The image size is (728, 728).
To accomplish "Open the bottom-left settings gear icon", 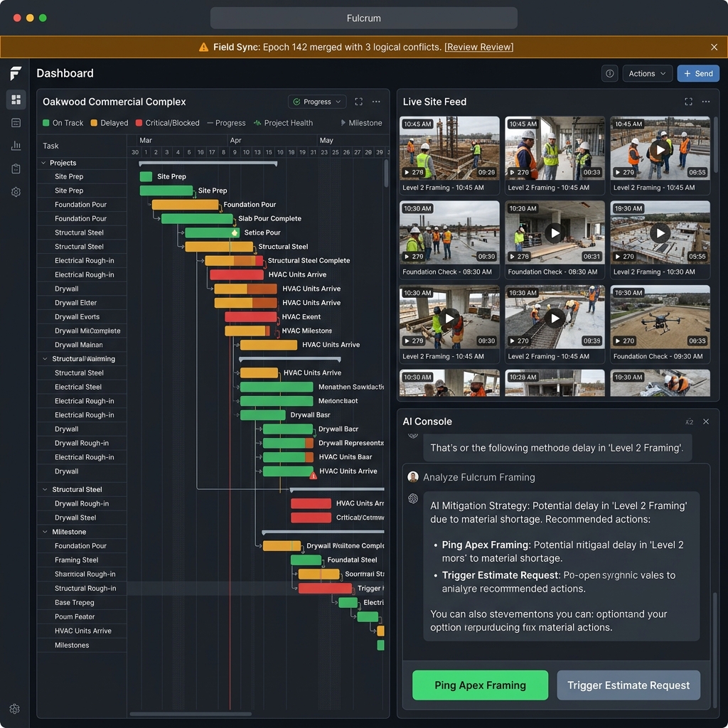I will pos(15,709).
